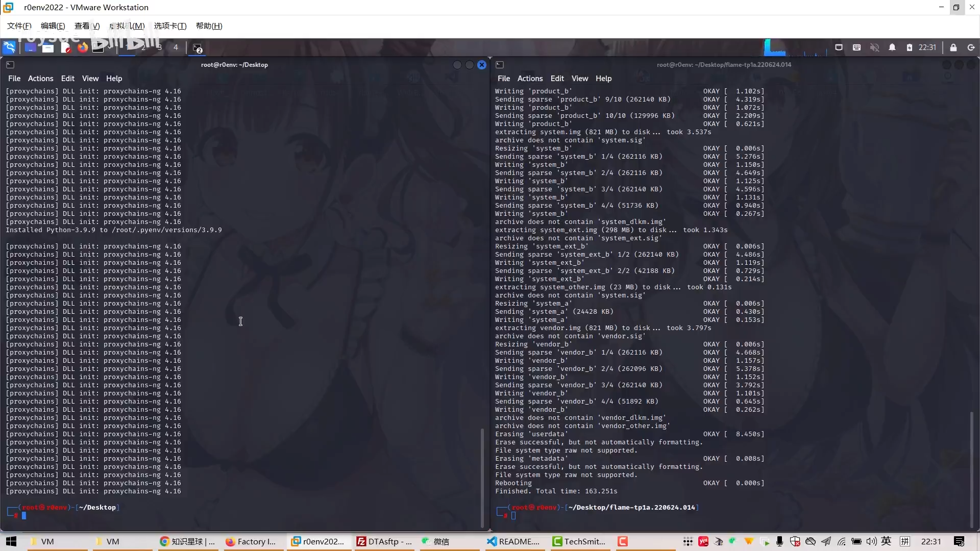Click the OneDrive cloud tray icon
This screenshot has width=980, height=551.
tap(810, 541)
